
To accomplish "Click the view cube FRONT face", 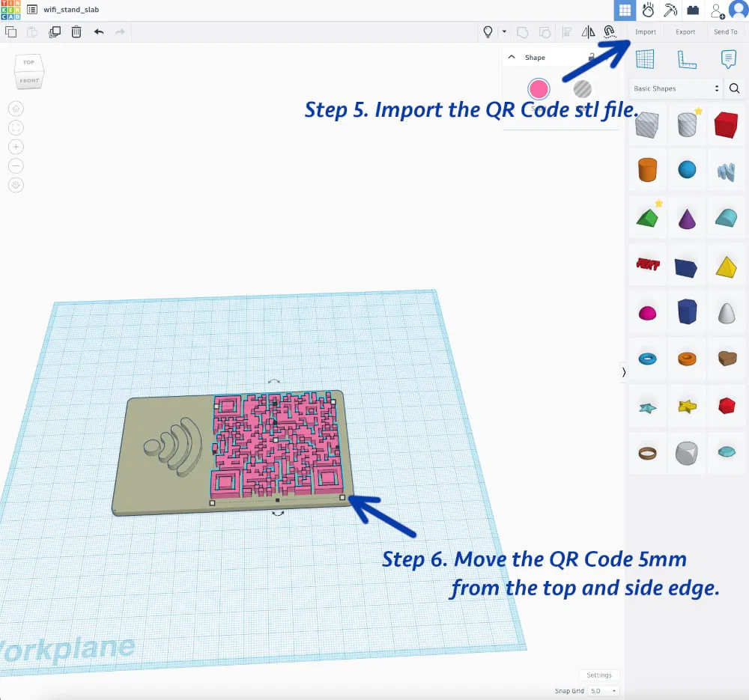I will (x=29, y=81).
